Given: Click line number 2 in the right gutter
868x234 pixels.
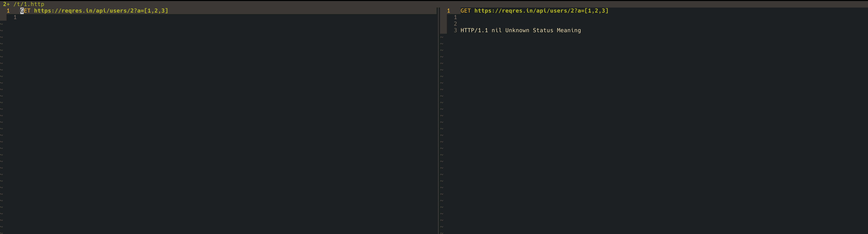Looking at the screenshot, I should pyautogui.click(x=456, y=24).
